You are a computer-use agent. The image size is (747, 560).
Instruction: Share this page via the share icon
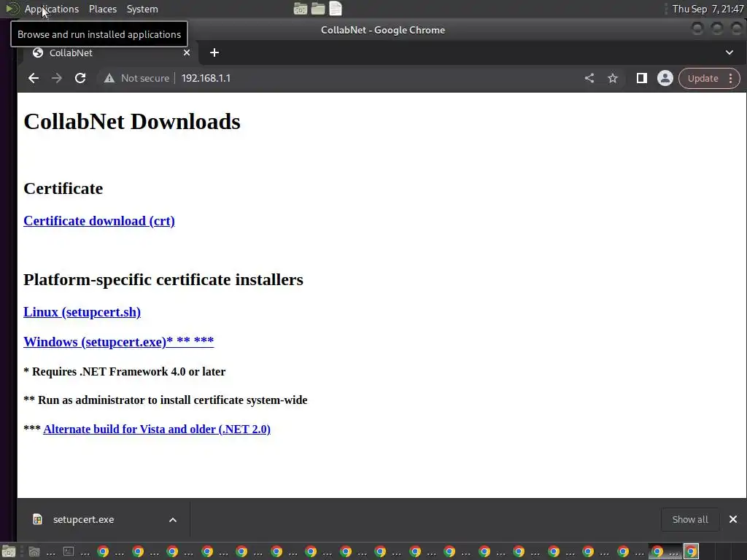(589, 78)
